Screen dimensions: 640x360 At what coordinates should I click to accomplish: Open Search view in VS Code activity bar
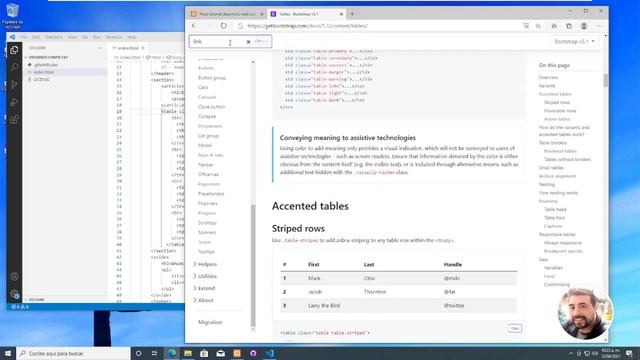pyautogui.click(x=14, y=67)
